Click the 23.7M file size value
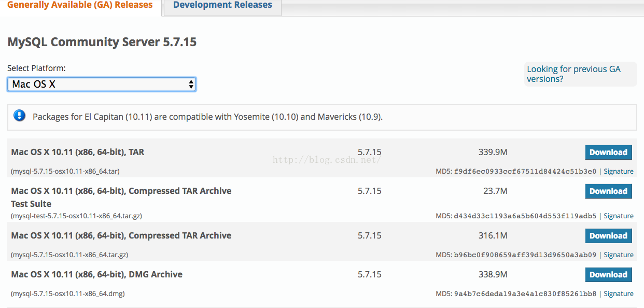The image size is (644, 308). [495, 191]
